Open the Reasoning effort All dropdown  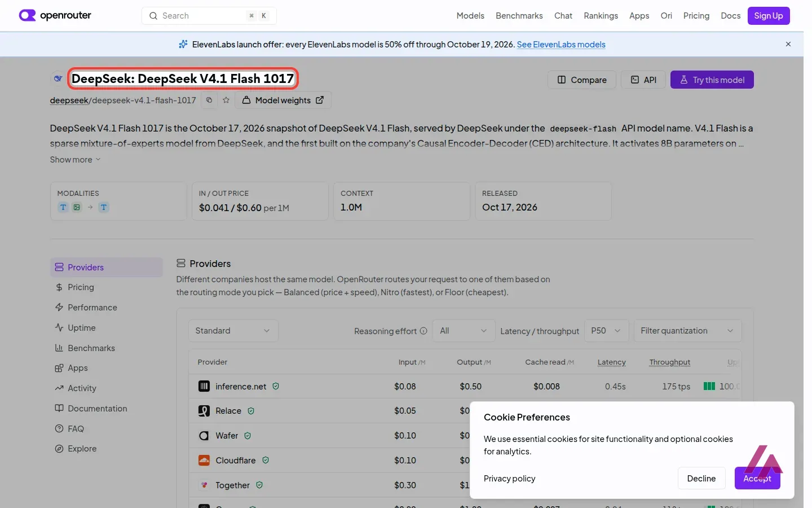(464, 331)
